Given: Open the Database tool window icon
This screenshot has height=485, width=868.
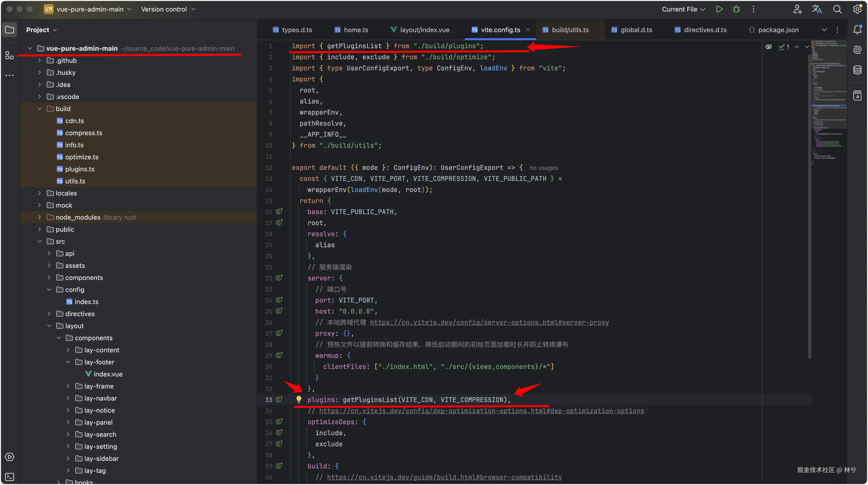Looking at the screenshot, I should tap(857, 70).
